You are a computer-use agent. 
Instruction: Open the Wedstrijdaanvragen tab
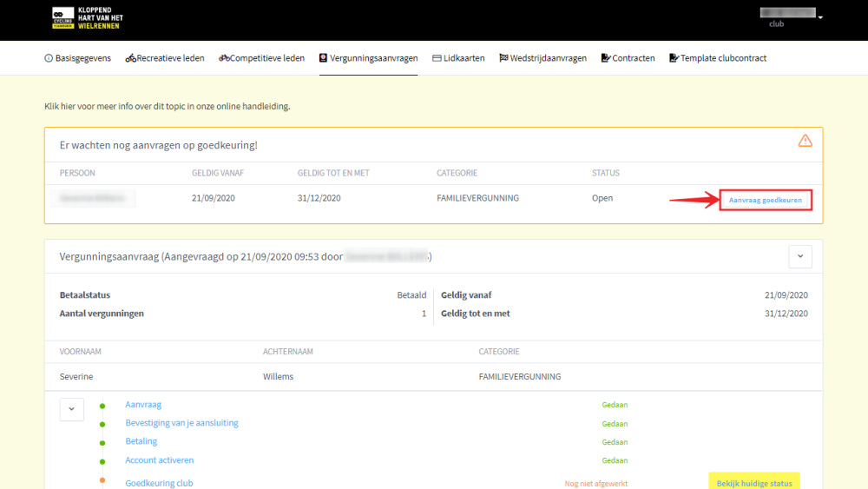point(543,58)
